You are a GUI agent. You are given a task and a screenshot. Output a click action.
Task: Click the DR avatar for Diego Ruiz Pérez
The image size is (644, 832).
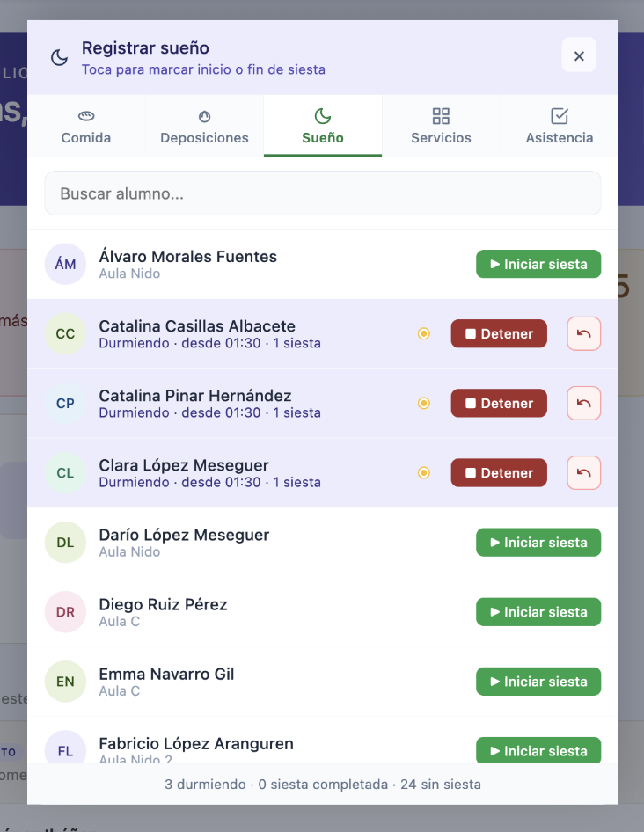(65, 612)
